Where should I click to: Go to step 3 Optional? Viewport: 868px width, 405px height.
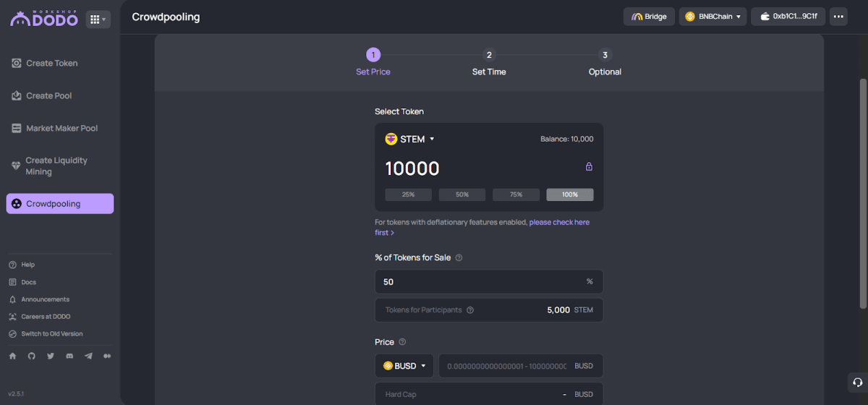605,62
